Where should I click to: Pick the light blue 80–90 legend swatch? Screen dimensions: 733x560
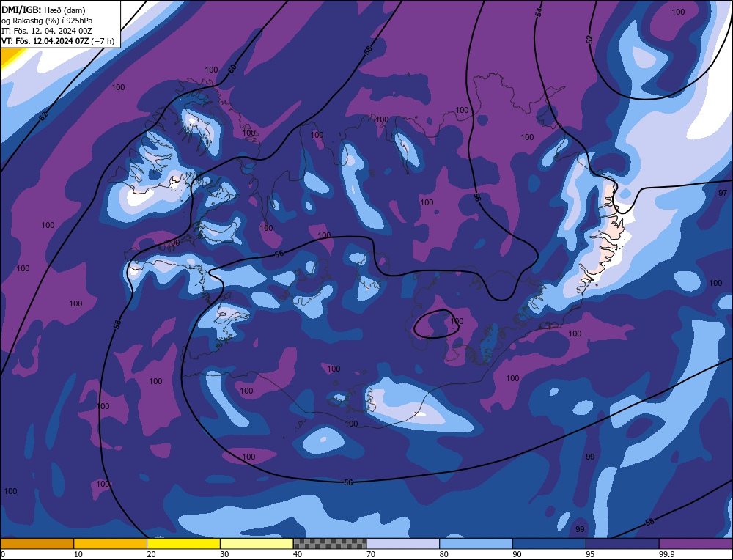(476, 544)
